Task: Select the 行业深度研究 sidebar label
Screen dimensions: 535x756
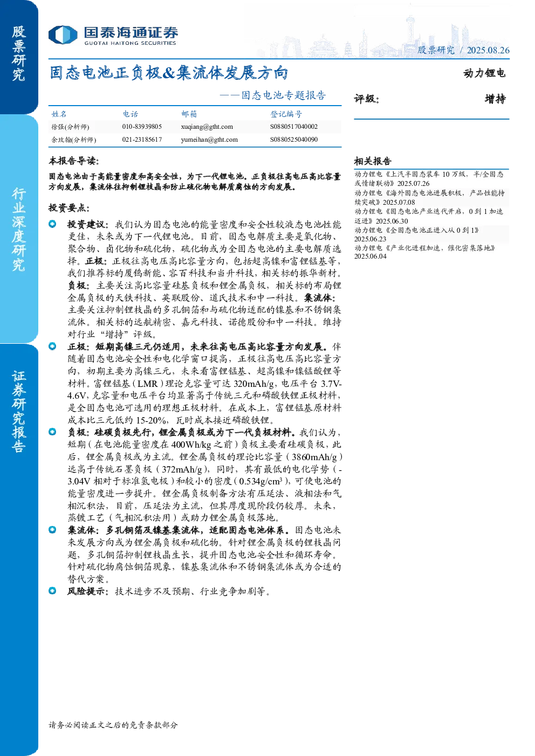Action: (x=19, y=229)
